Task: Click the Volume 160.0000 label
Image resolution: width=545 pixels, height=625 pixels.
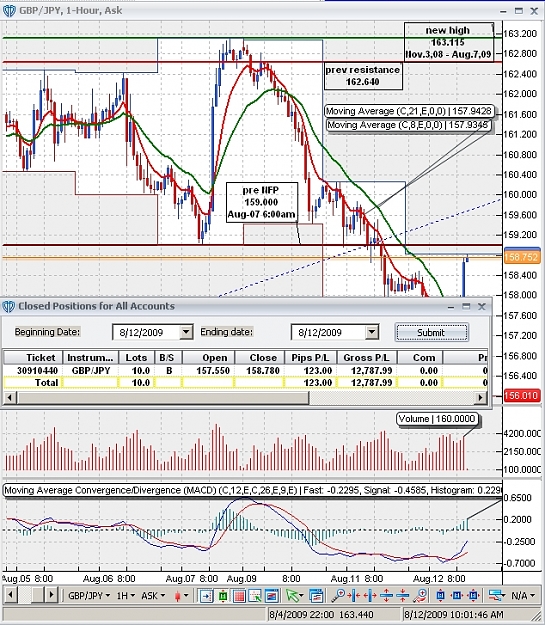Action: point(437,419)
